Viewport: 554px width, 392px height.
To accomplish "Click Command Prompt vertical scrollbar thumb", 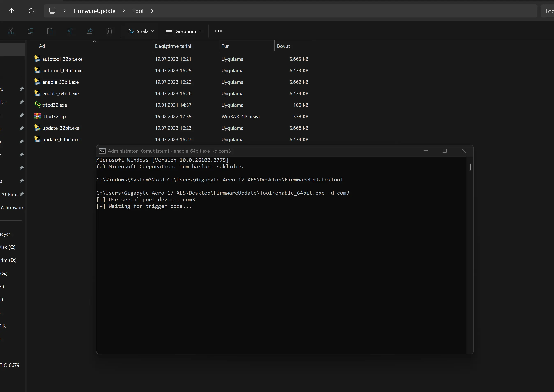I will 470,167.
